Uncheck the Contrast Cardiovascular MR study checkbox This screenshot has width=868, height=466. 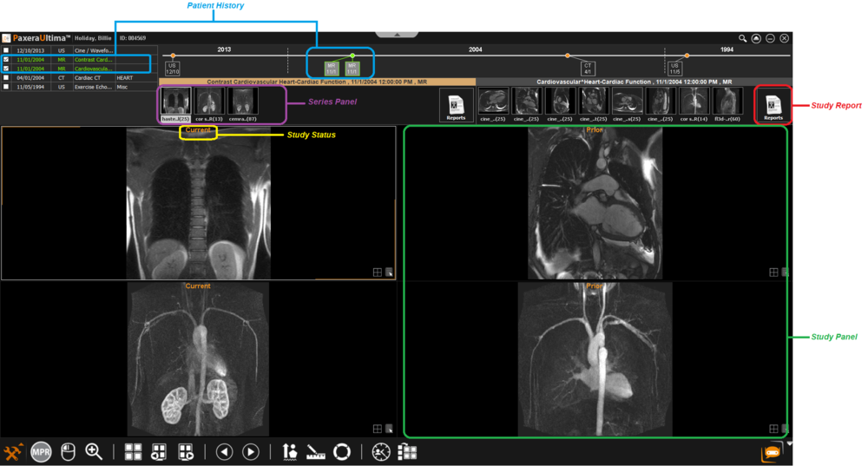6,59
